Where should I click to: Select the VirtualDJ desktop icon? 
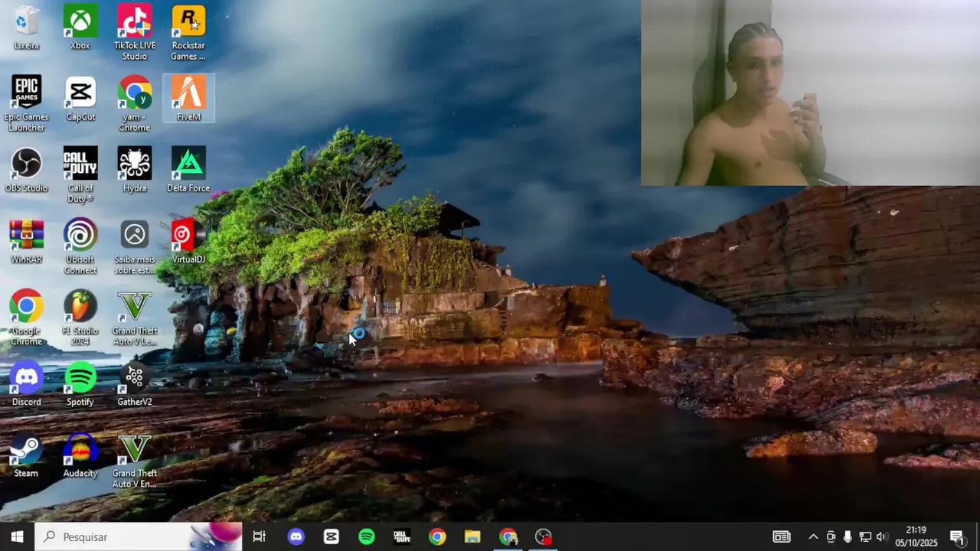click(188, 241)
